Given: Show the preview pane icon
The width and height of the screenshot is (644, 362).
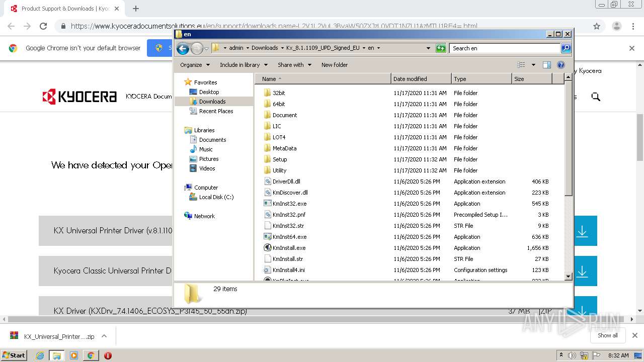Looking at the screenshot, I should pos(547,65).
